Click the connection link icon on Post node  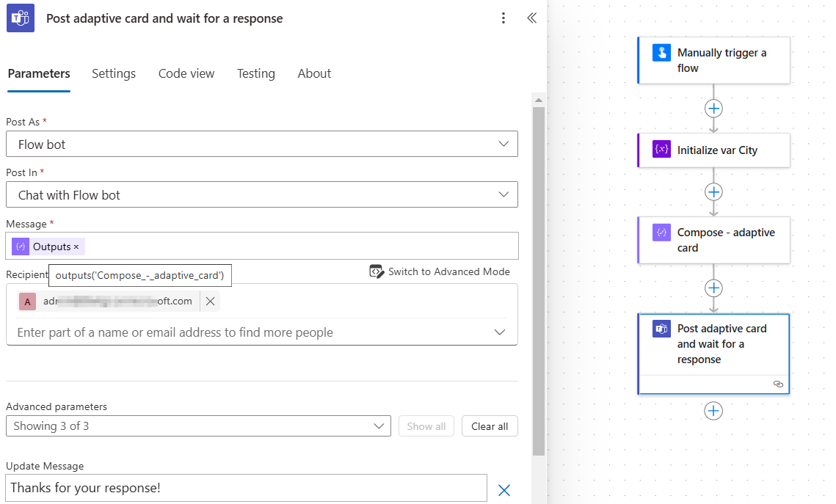pos(778,384)
